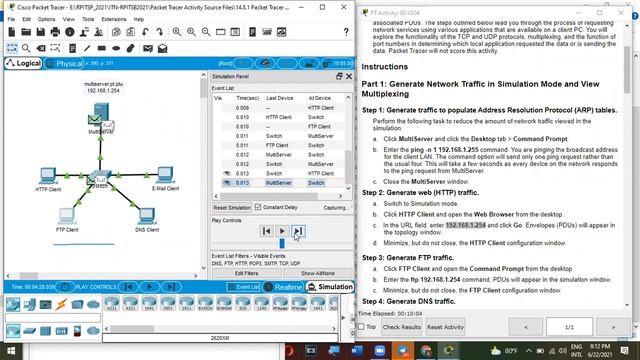
Task: Click device list right scroll arrow
Action: [333, 329]
